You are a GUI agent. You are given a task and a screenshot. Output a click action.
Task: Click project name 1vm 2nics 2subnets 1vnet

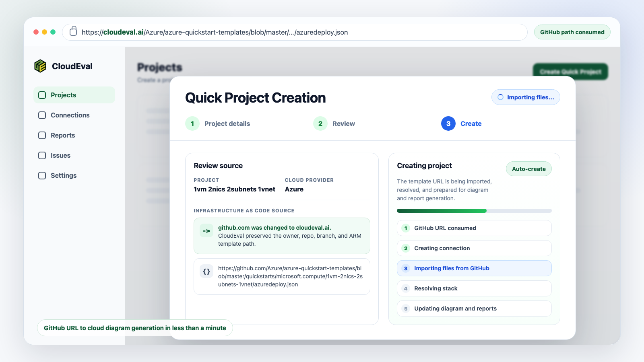pyautogui.click(x=234, y=189)
